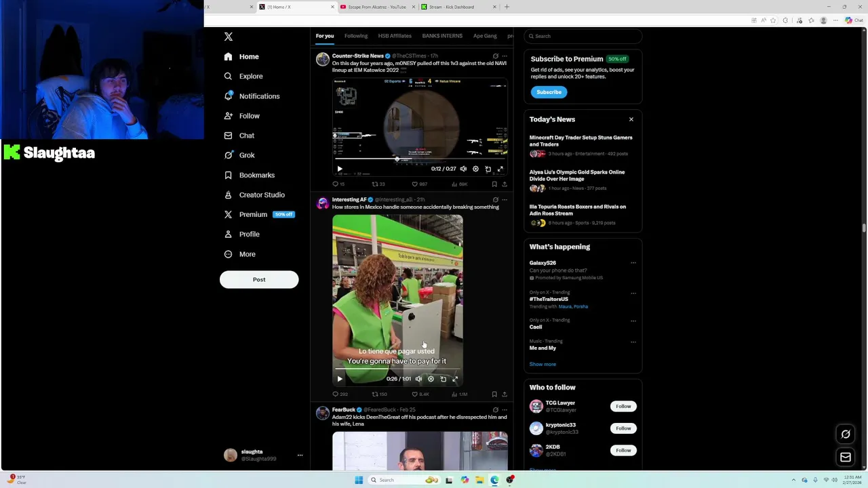The image size is (868, 488).
Task: Repost the Interesting AF post
Action: pos(379,394)
